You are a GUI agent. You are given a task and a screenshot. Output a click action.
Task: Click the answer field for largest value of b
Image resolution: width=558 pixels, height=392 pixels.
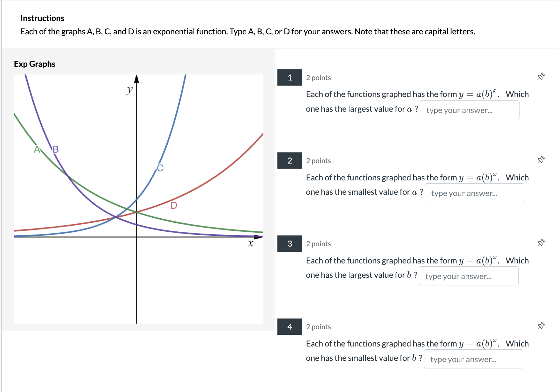[469, 276]
